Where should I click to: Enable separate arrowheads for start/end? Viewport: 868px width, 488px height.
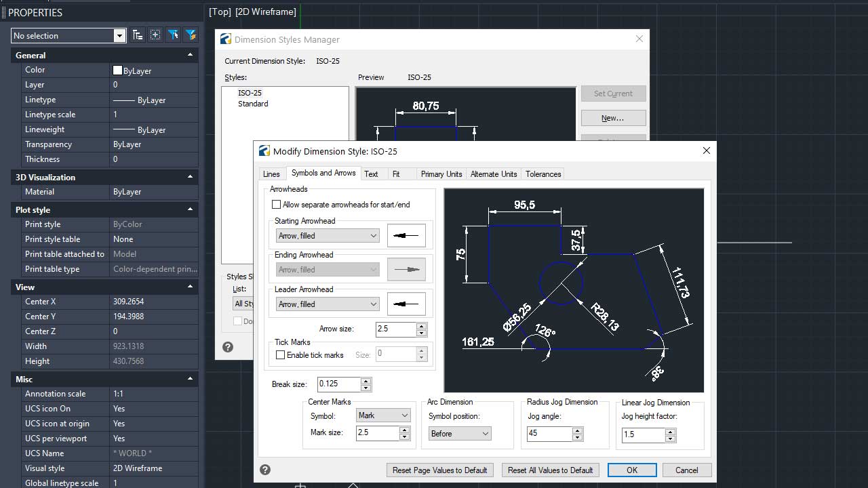[276, 205]
